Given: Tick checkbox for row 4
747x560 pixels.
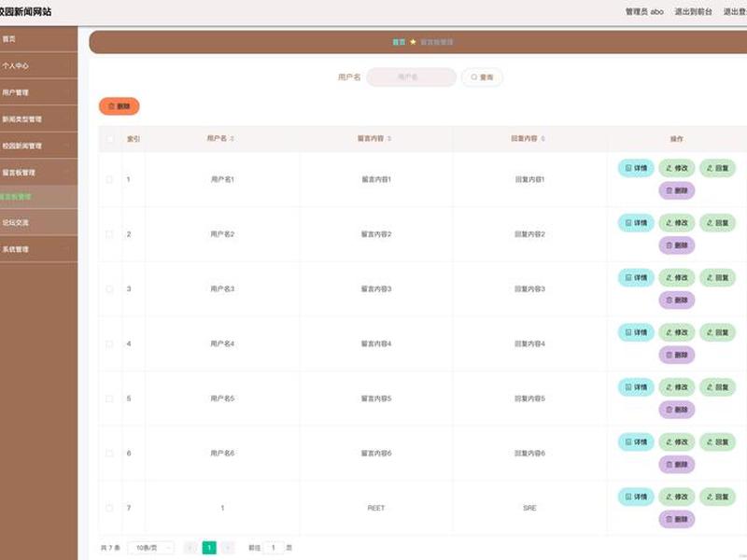Looking at the screenshot, I should [x=109, y=343].
